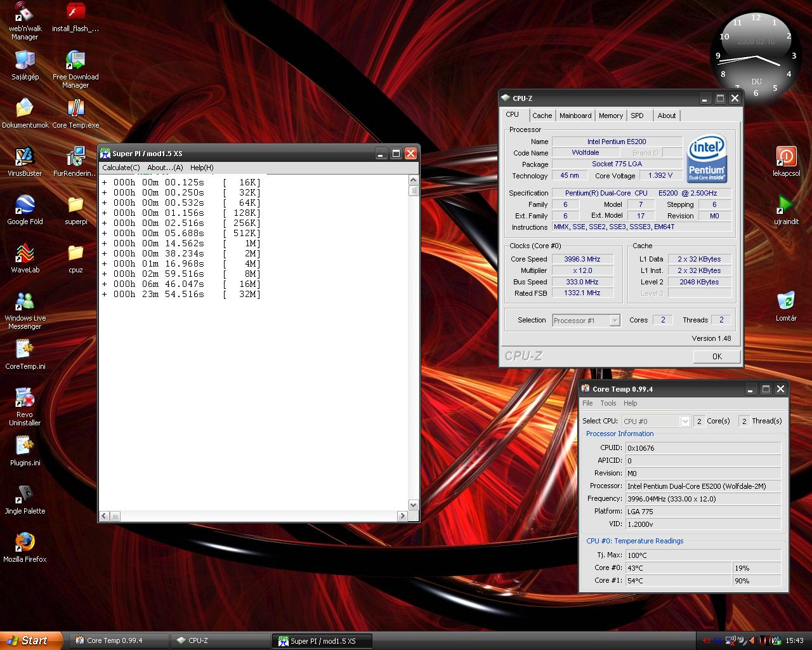Open About...(A) menu in Super PI
Screen dimensions: 812x650
click(x=165, y=168)
